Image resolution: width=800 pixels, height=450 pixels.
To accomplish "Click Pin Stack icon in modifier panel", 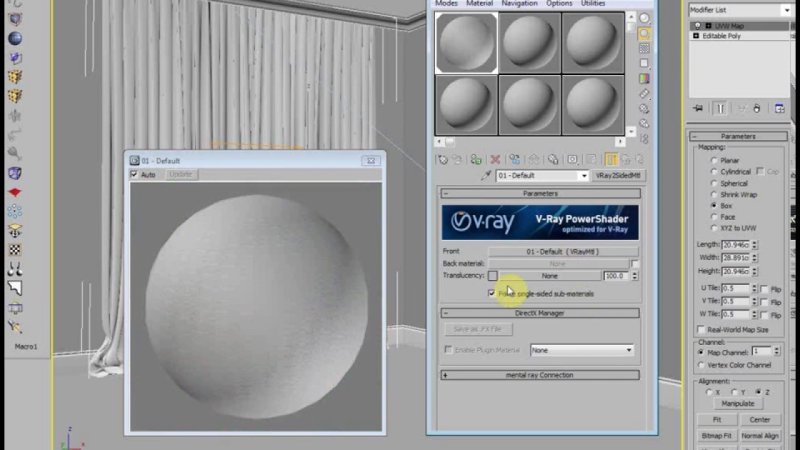I will tap(698, 108).
